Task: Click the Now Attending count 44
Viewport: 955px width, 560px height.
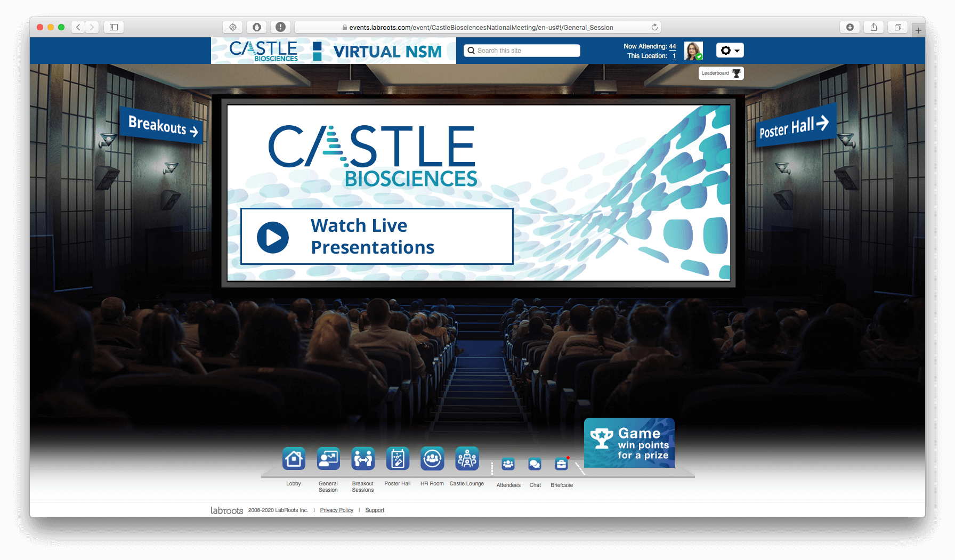Action: coord(673,46)
